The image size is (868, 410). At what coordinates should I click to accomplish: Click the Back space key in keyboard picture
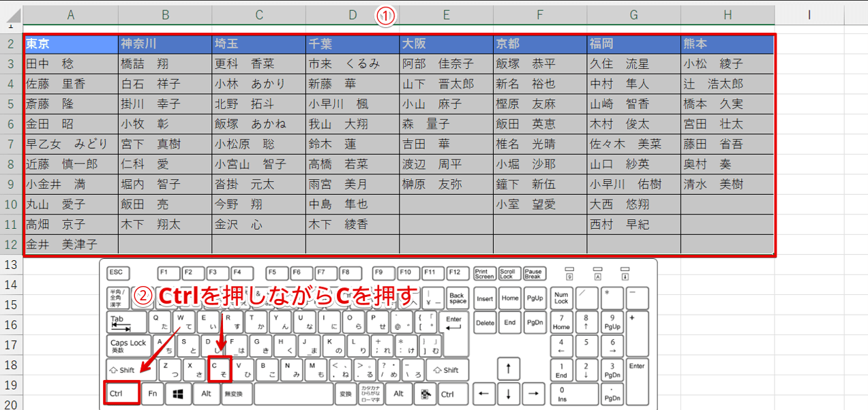[458, 298]
